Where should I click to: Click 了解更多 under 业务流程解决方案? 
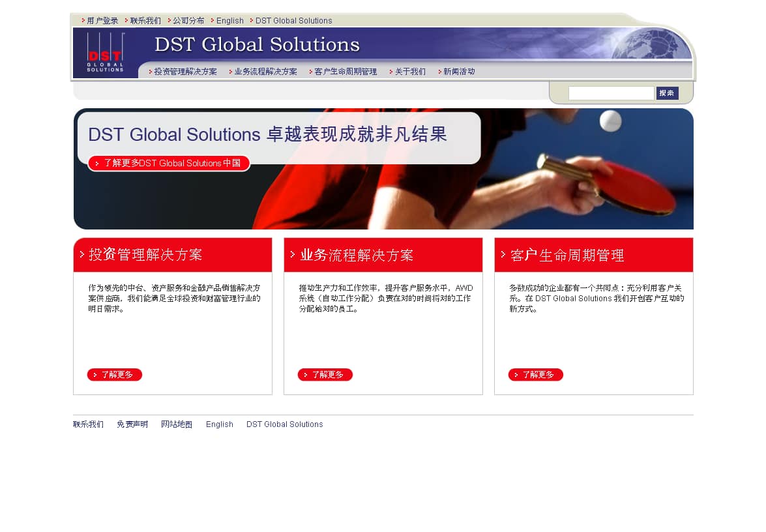325,375
